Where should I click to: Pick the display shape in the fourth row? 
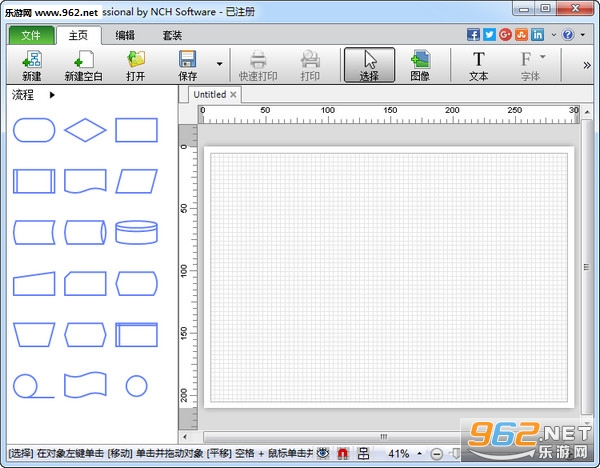136,284
